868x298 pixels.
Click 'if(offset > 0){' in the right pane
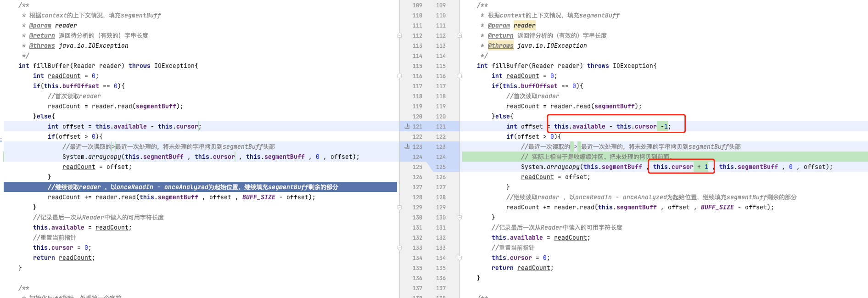click(534, 136)
